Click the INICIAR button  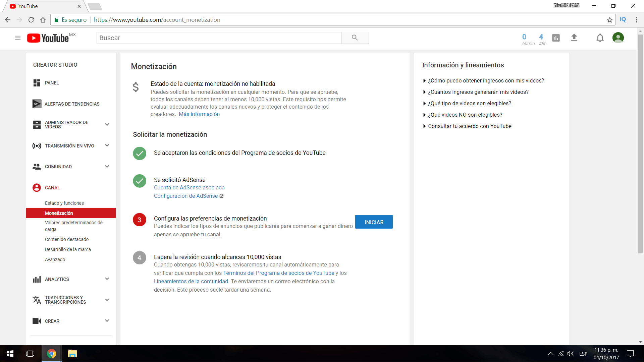(374, 222)
